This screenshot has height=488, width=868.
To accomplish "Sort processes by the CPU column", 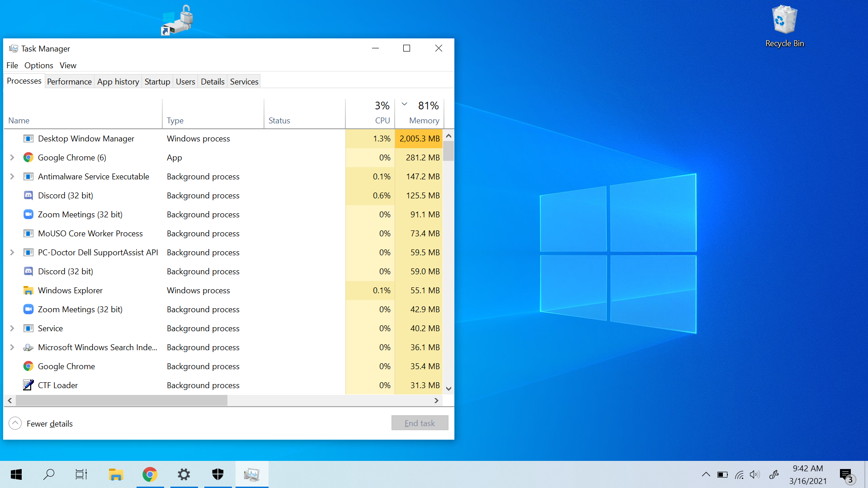I will coord(370,114).
